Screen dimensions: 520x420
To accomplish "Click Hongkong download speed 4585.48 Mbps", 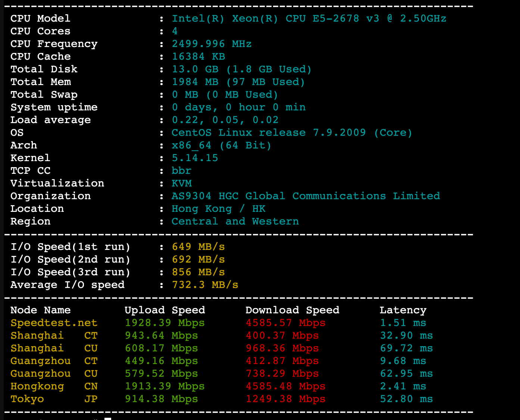I will tap(285, 386).
